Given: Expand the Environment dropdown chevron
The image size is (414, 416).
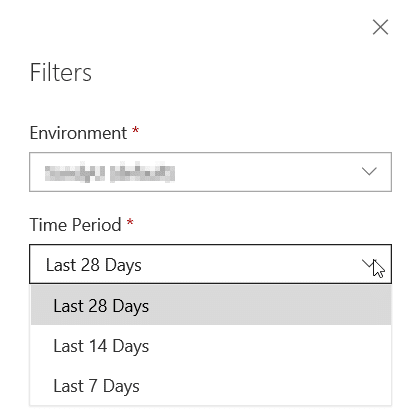Looking at the screenshot, I should click(369, 171).
